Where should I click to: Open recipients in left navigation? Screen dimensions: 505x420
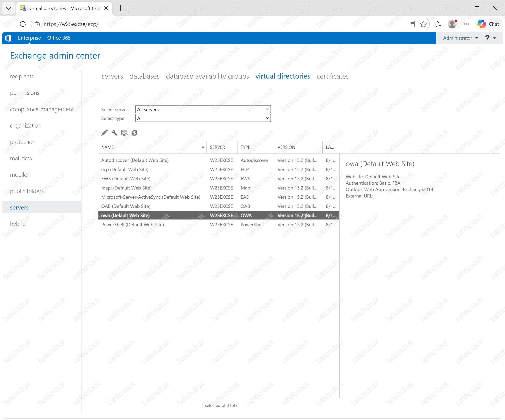pos(22,76)
